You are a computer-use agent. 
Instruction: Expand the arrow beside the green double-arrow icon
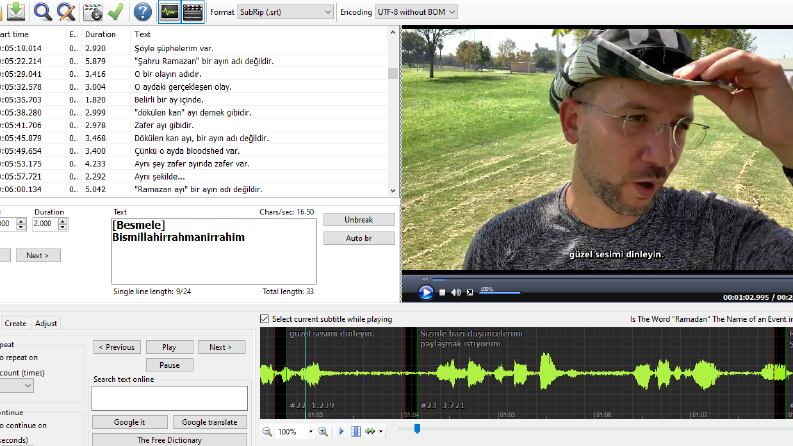pyautogui.click(x=381, y=431)
